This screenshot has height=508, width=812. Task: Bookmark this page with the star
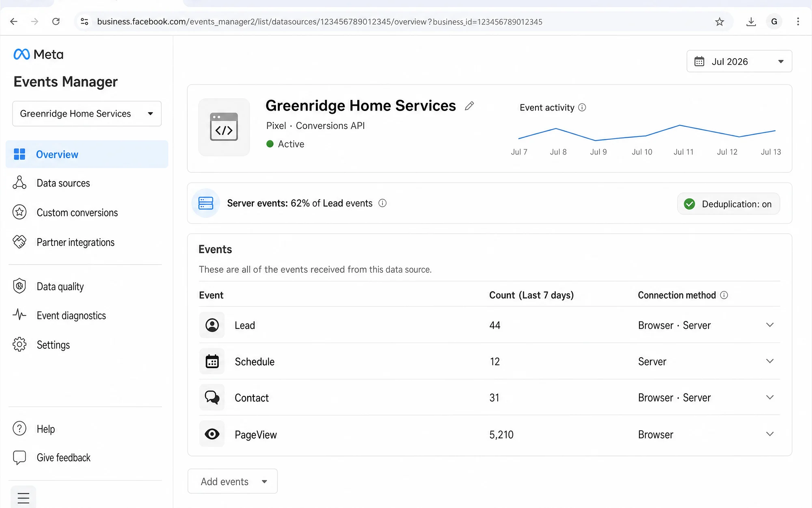[719, 22]
